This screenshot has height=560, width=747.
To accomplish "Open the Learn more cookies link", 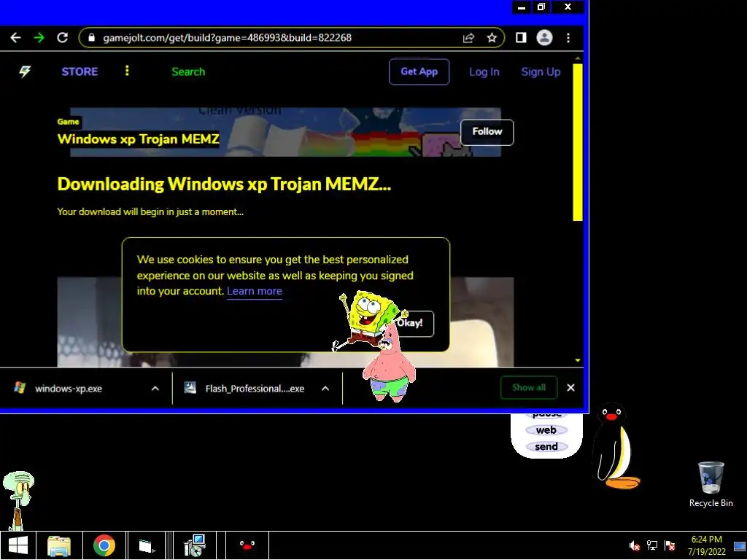I will [255, 291].
